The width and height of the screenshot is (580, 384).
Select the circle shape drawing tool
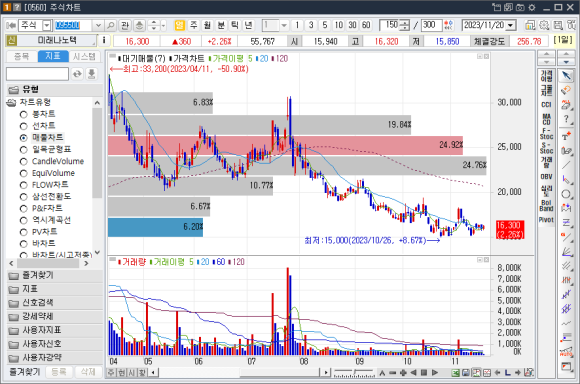click(566, 194)
